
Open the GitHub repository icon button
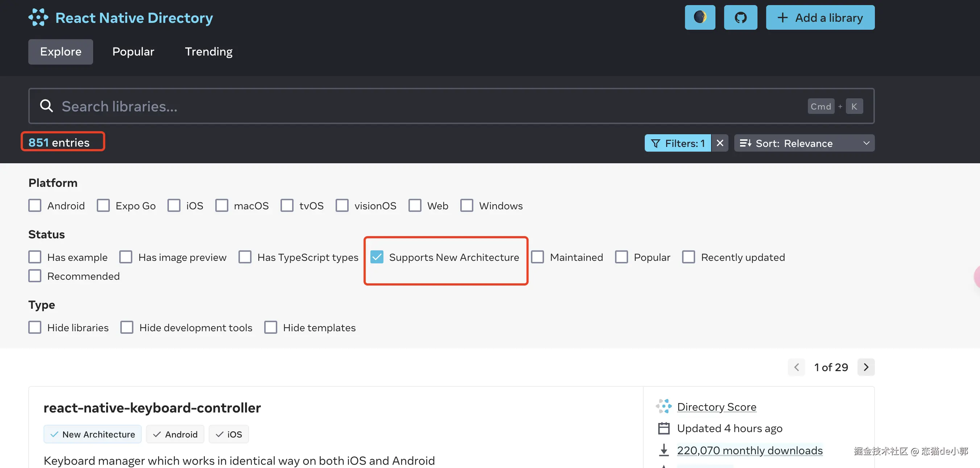(740, 17)
